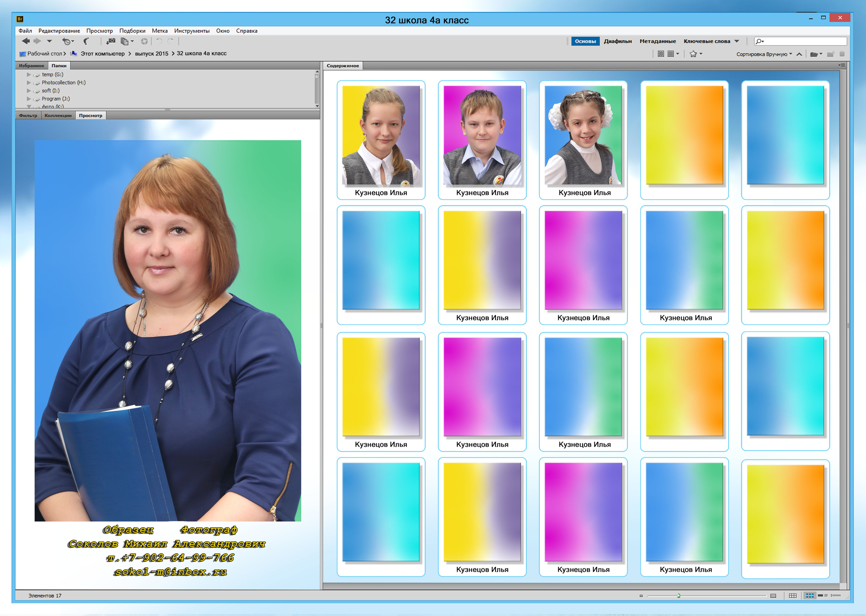Open workspace dropdown after Ключевые слова
The image size is (866, 616).
(736, 41)
